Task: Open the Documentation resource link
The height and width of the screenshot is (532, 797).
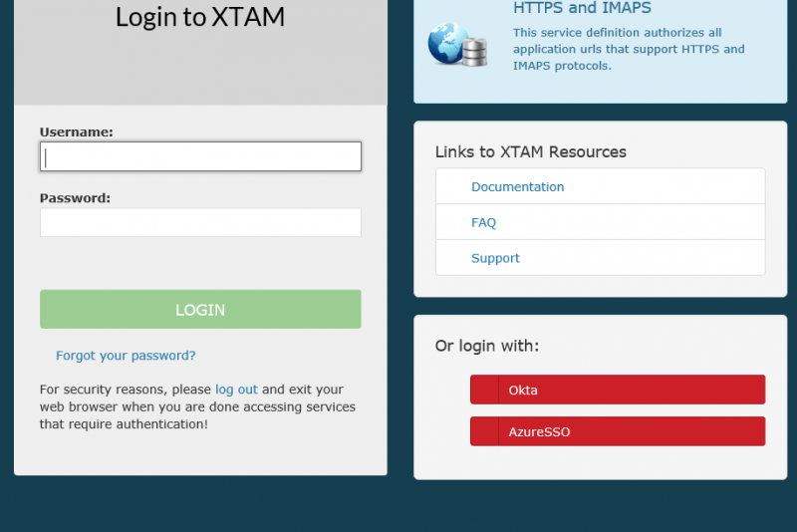Action: coord(517,186)
